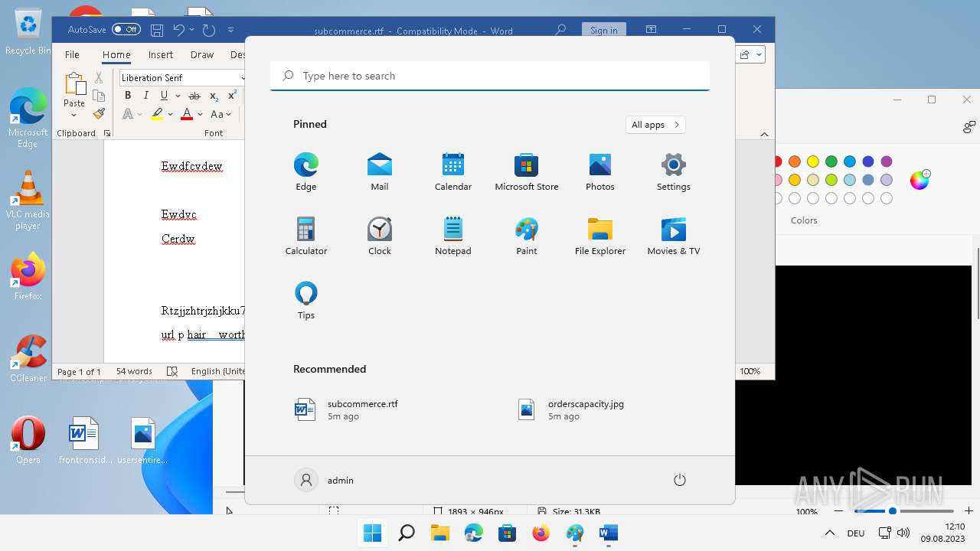Click Type here to search field

click(x=490, y=76)
